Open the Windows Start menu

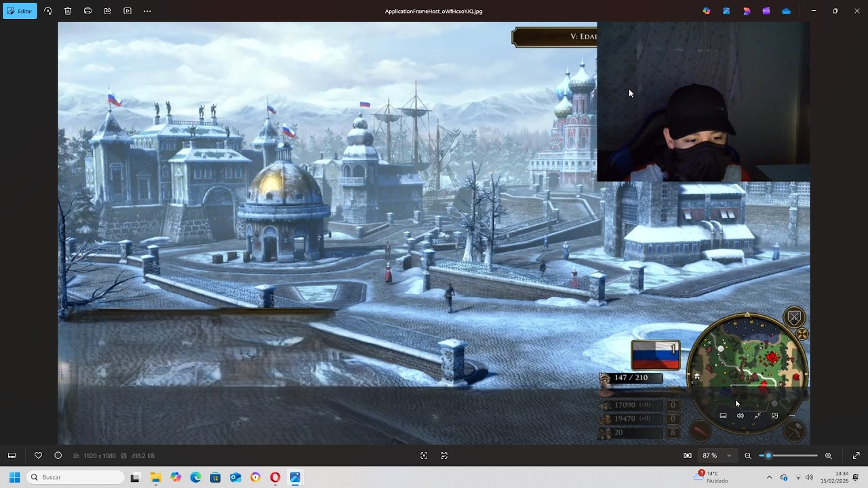pyautogui.click(x=14, y=477)
